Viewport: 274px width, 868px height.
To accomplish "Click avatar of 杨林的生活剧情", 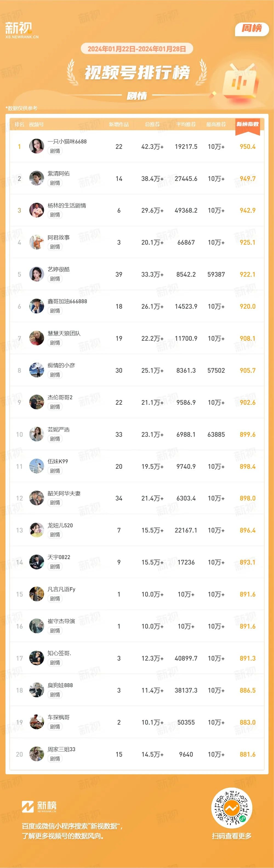I will coord(36,210).
